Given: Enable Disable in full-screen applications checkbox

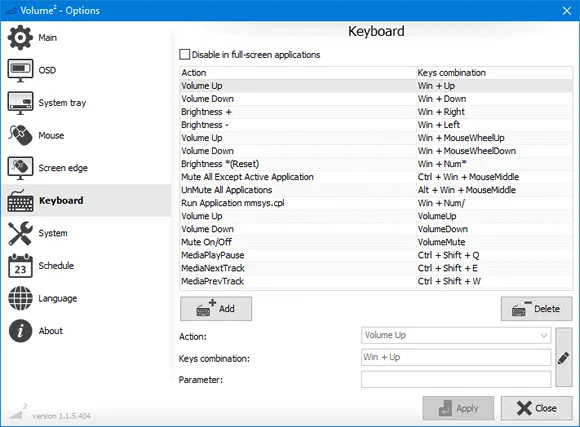Looking at the screenshot, I should tap(184, 55).
